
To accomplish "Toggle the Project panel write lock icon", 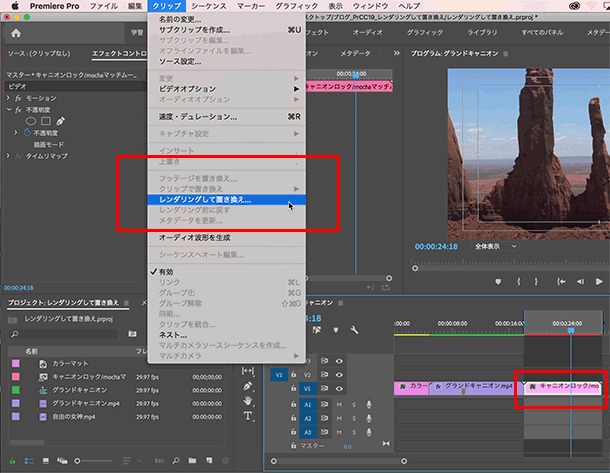I will 13,461.
